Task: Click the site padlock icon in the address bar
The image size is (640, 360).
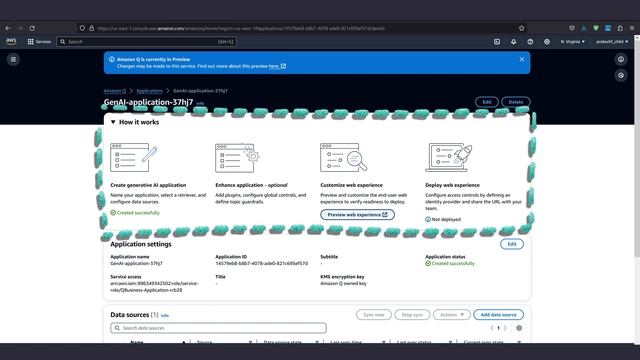Action: tap(91, 28)
